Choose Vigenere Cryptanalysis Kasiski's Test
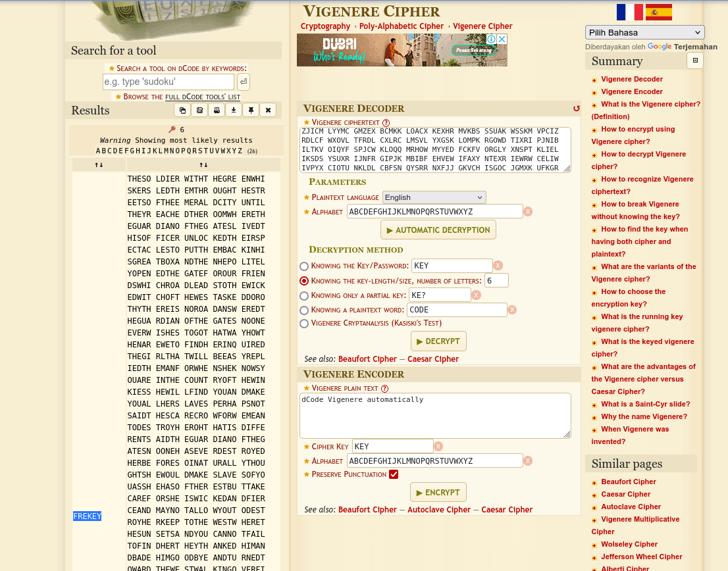728x571 pixels. (x=303, y=323)
